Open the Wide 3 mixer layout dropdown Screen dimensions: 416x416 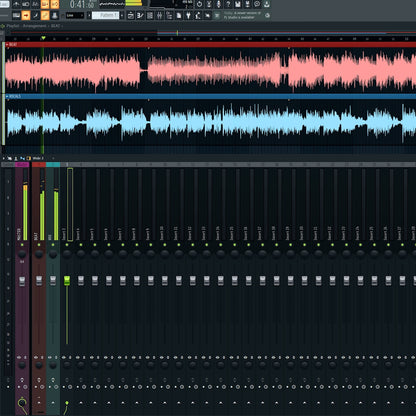[x=38, y=158]
